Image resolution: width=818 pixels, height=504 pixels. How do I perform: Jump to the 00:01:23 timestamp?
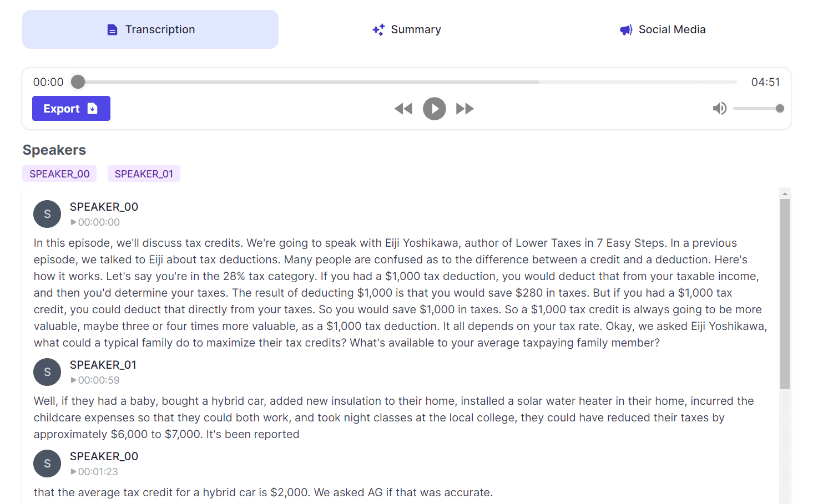click(x=95, y=472)
